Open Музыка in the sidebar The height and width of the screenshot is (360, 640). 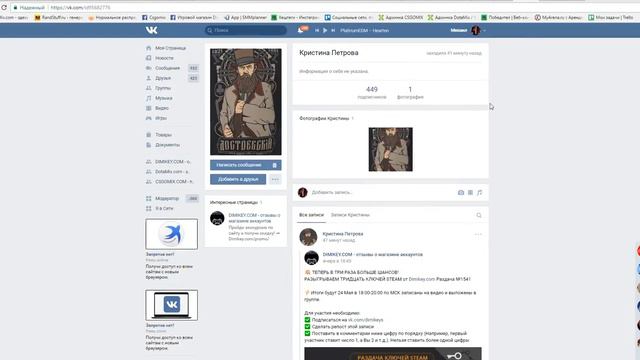(x=164, y=98)
